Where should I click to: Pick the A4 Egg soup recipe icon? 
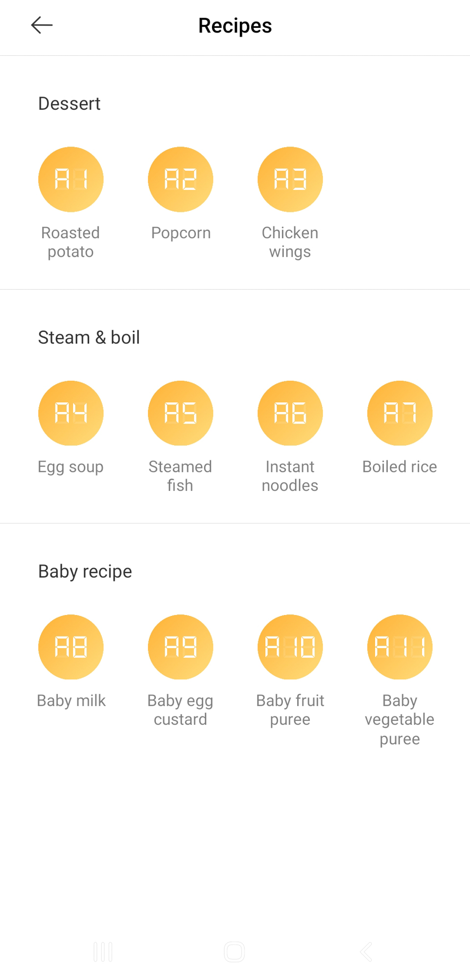click(x=71, y=413)
